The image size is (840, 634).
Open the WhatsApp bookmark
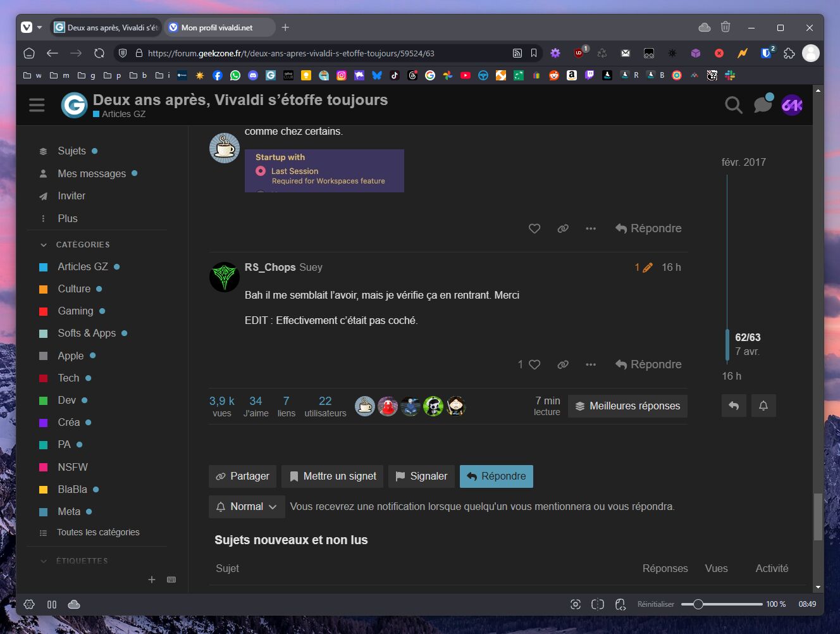click(x=235, y=75)
